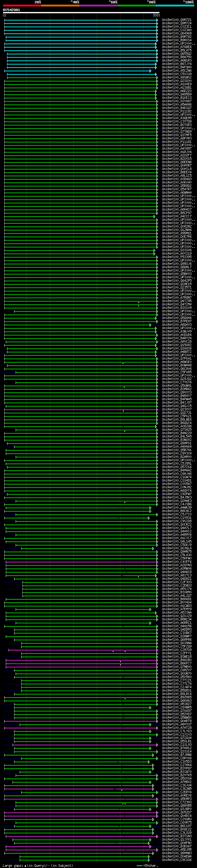The image size is (197, 868).
Task: Click the white query sequence bar
Action: point(81,13)
